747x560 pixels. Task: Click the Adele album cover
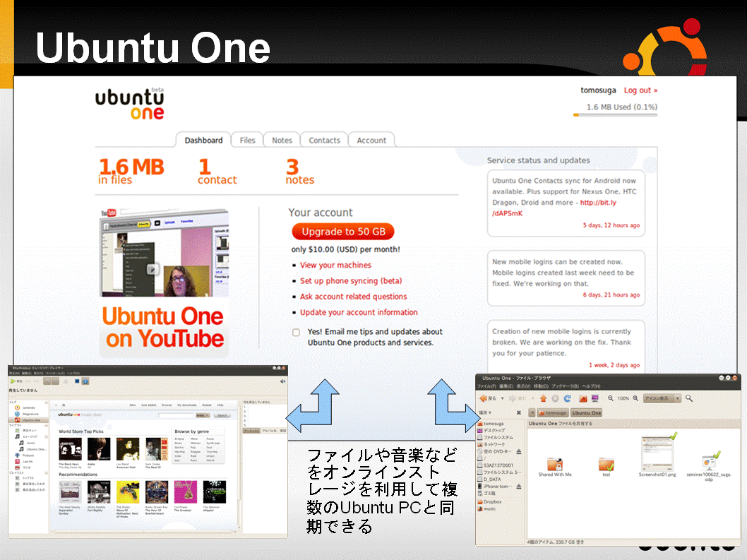point(99,449)
